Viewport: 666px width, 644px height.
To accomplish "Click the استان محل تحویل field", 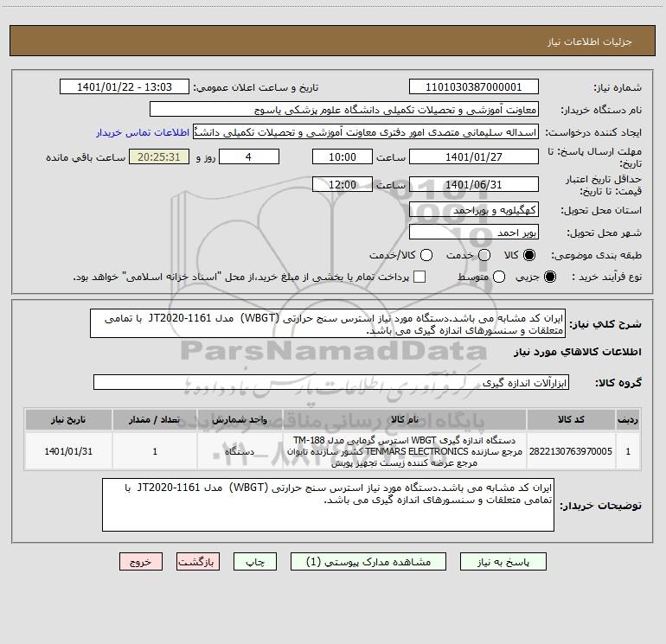I will 474,210.
